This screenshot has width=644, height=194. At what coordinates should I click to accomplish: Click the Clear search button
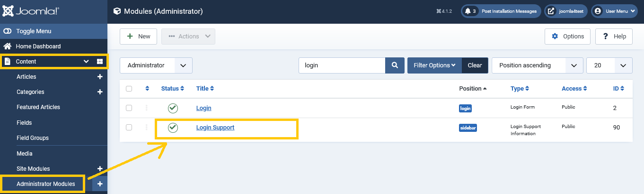click(475, 65)
